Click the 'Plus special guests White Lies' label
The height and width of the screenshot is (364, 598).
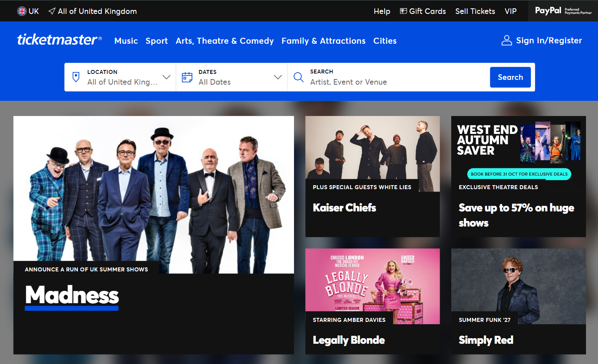362,187
